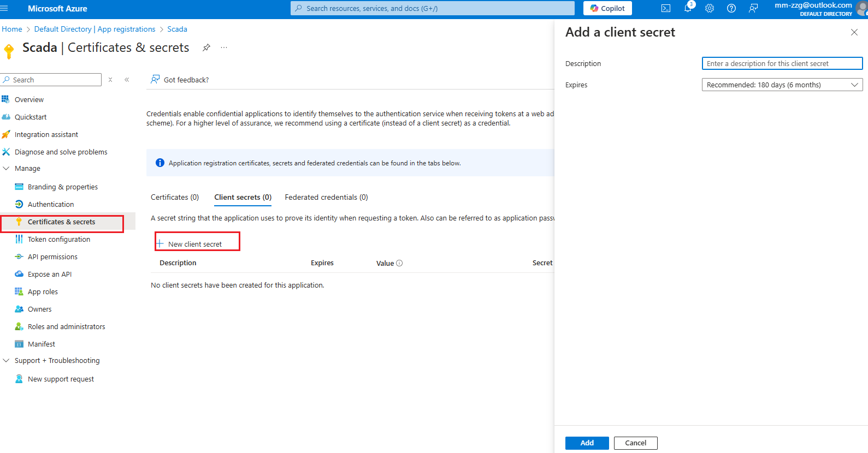This screenshot has width=868, height=453.
Task: Click the Add button
Action: tap(587, 443)
